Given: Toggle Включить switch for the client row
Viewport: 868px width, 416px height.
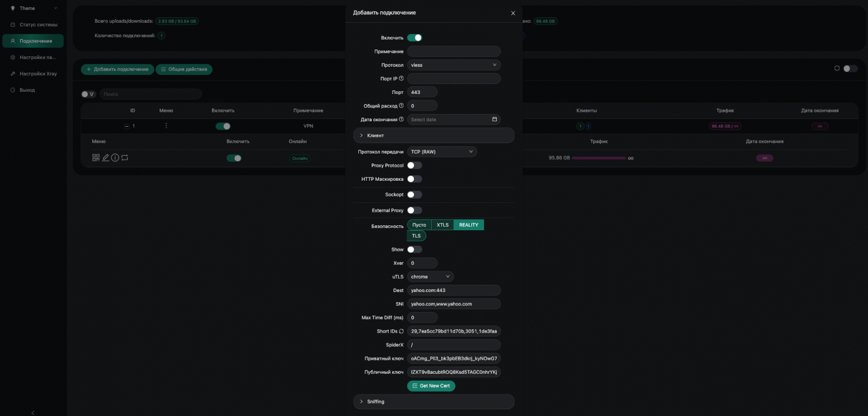Looking at the screenshot, I should (x=234, y=158).
